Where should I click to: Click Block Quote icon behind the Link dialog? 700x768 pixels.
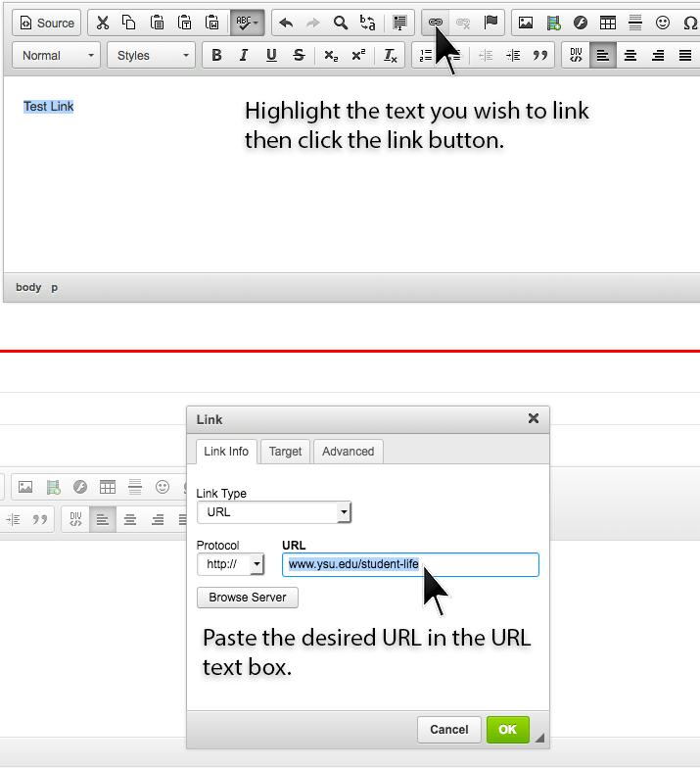coord(40,519)
